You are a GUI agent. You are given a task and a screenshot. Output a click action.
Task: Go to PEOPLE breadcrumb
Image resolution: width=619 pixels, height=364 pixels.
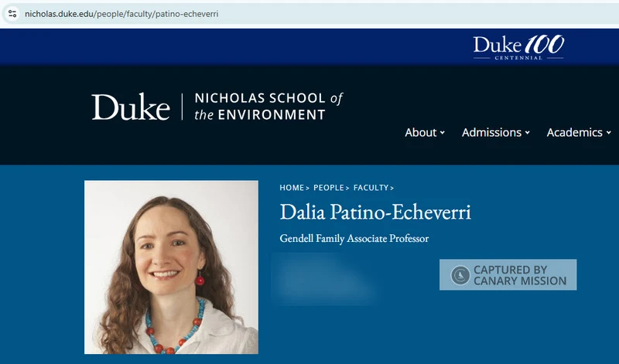pos(328,188)
